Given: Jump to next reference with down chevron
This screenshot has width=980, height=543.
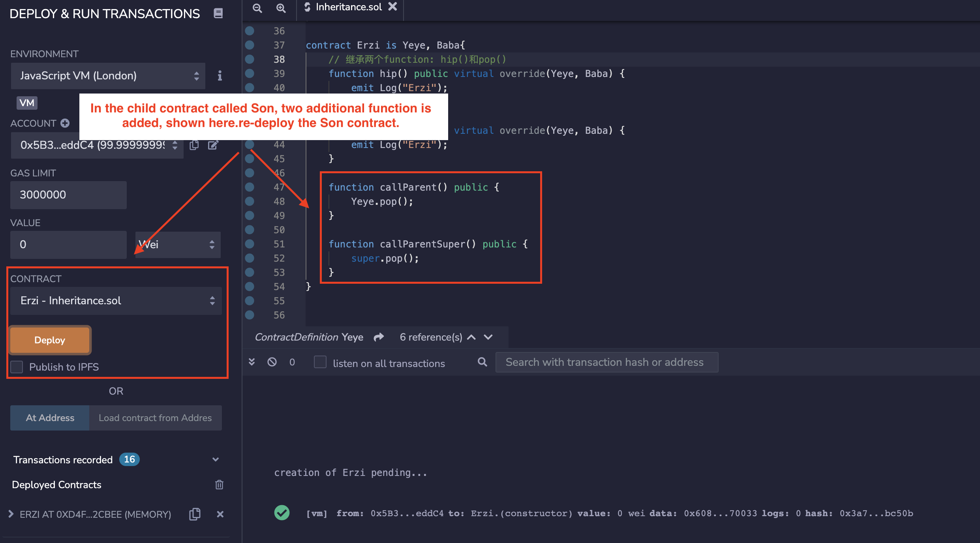Looking at the screenshot, I should point(488,337).
